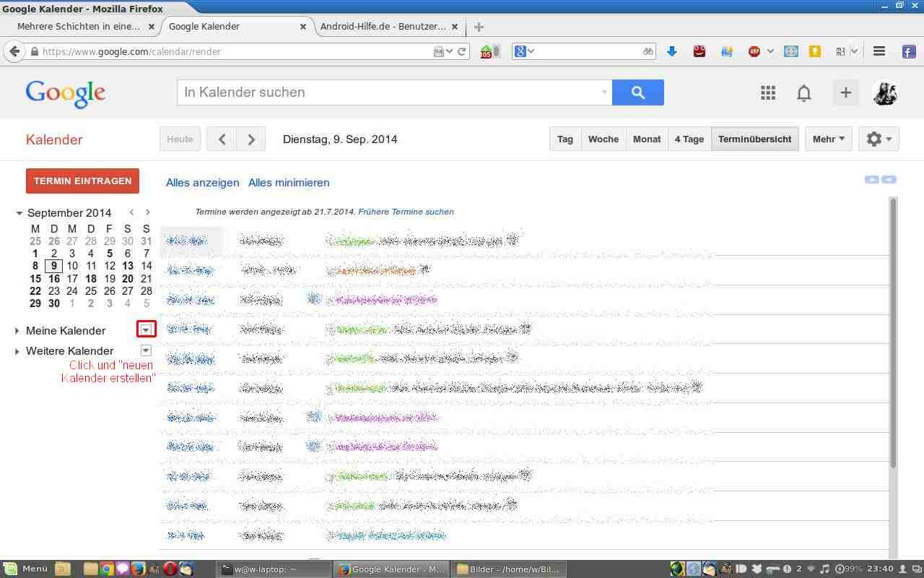The image size is (924, 578).
Task: Open w@w-laptop terminal taskbar entry
Action: 274,569
